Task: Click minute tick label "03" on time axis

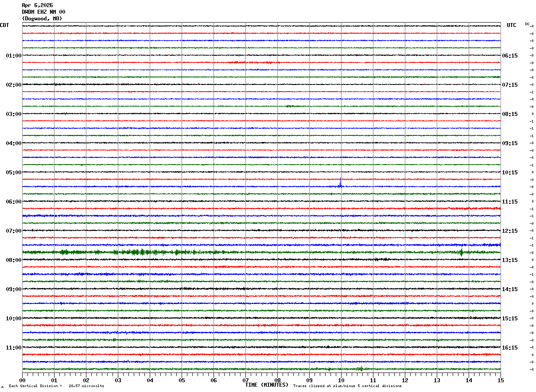Action: click(118, 380)
